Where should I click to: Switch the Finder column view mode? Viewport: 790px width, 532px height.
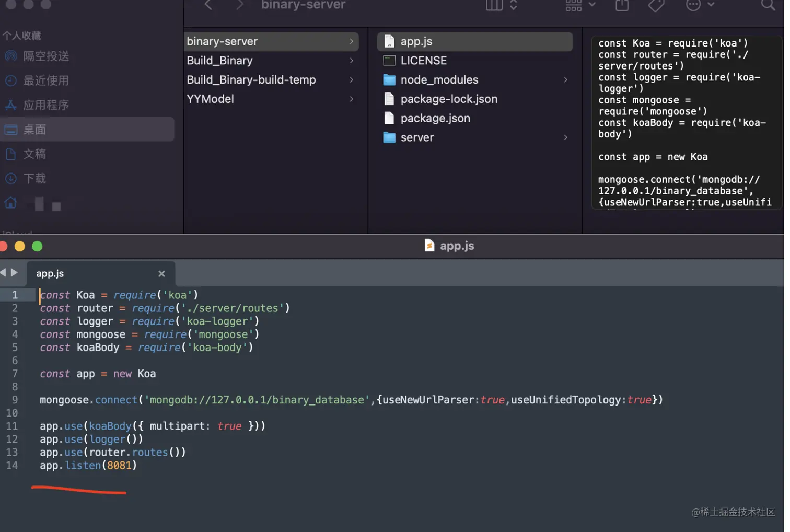click(x=501, y=5)
